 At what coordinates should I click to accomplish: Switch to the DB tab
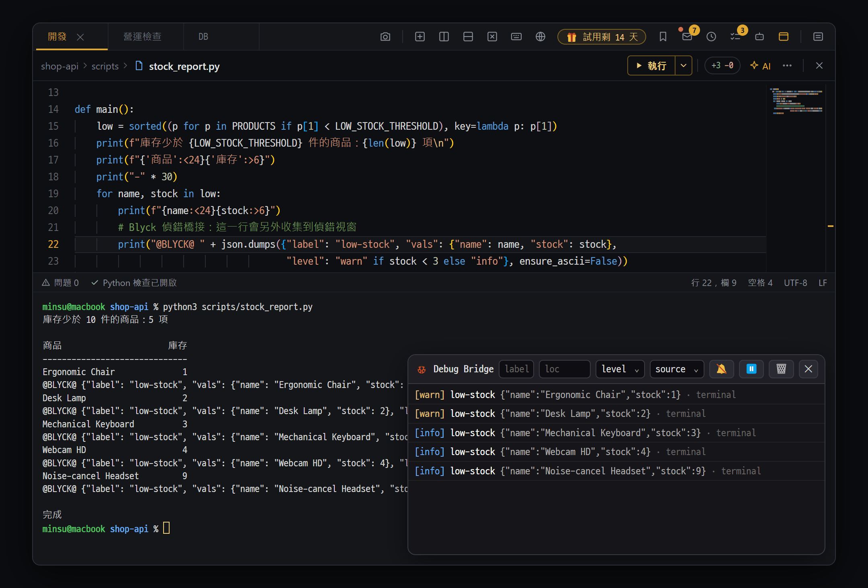(203, 37)
